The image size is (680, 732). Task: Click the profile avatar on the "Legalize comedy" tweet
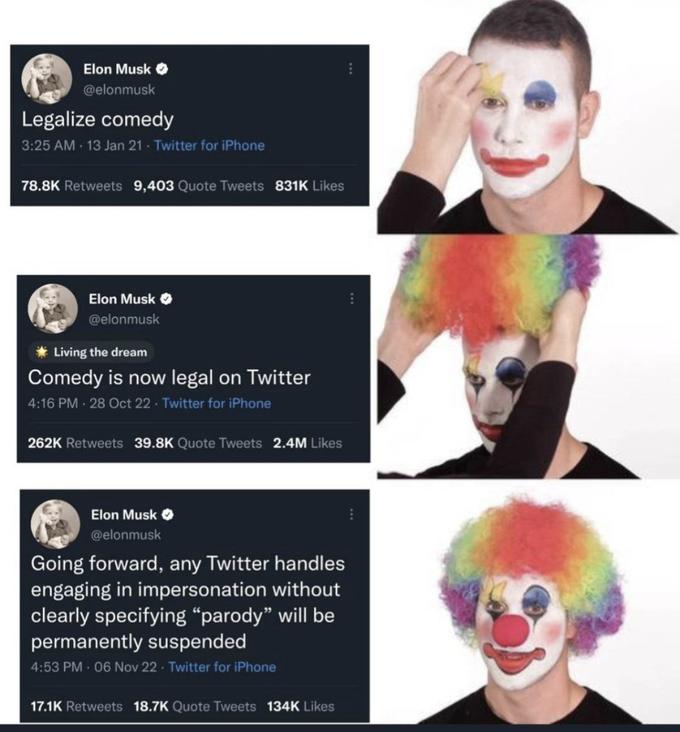[47, 79]
